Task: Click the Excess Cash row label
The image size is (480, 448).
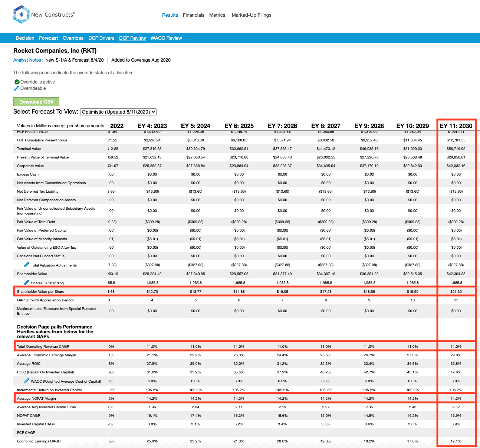Action: (28, 174)
